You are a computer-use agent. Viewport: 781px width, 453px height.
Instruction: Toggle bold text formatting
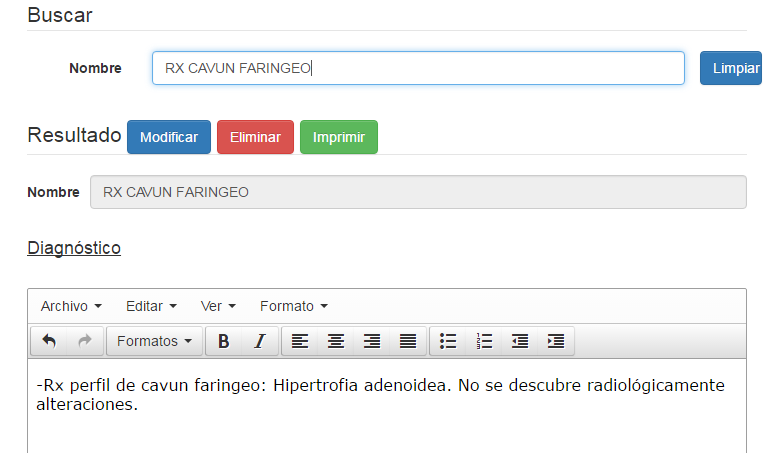[224, 341]
